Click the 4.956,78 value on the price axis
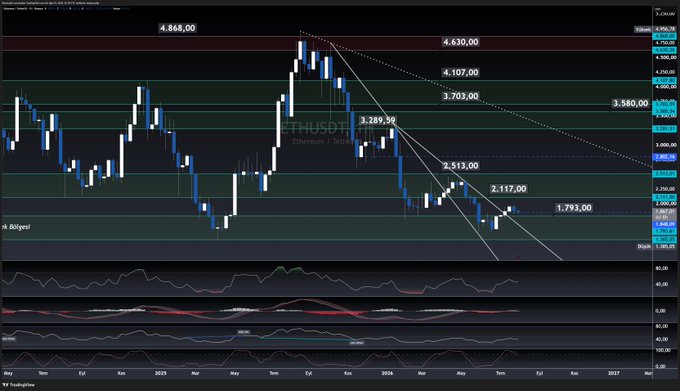 [x=665, y=29]
